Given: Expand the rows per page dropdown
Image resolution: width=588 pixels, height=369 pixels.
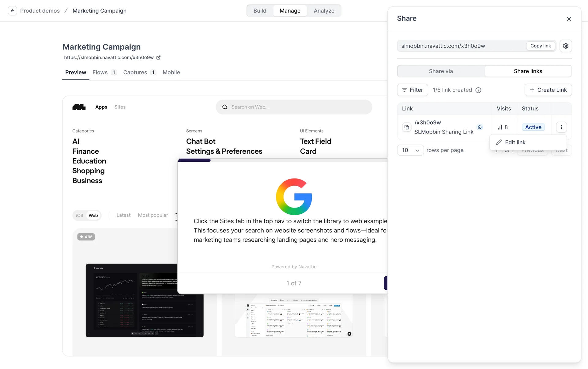Looking at the screenshot, I should (x=410, y=150).
